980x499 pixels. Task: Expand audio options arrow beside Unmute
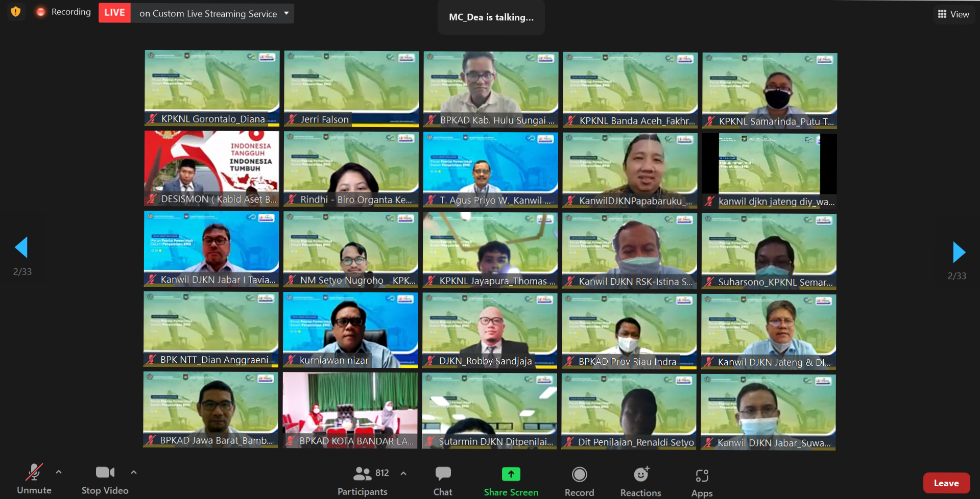(59, 472)
